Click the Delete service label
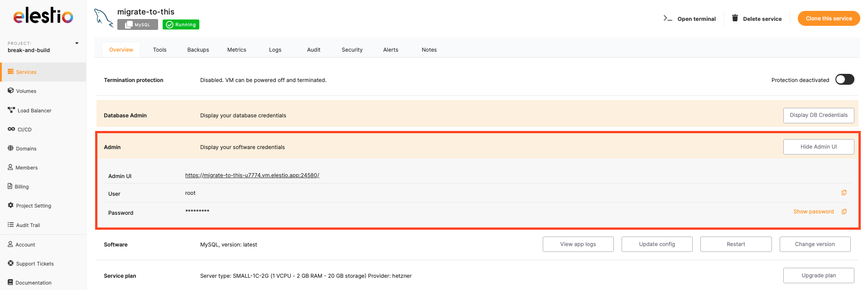 click(762, 19)
